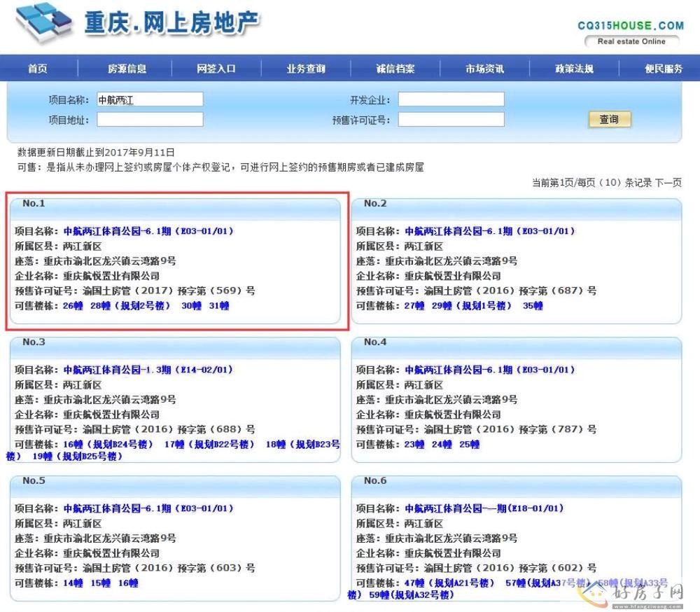Screen dimensions: 700x612
Task: Open 19幢（规划B25号楼） link
Action: coord(77,456)
